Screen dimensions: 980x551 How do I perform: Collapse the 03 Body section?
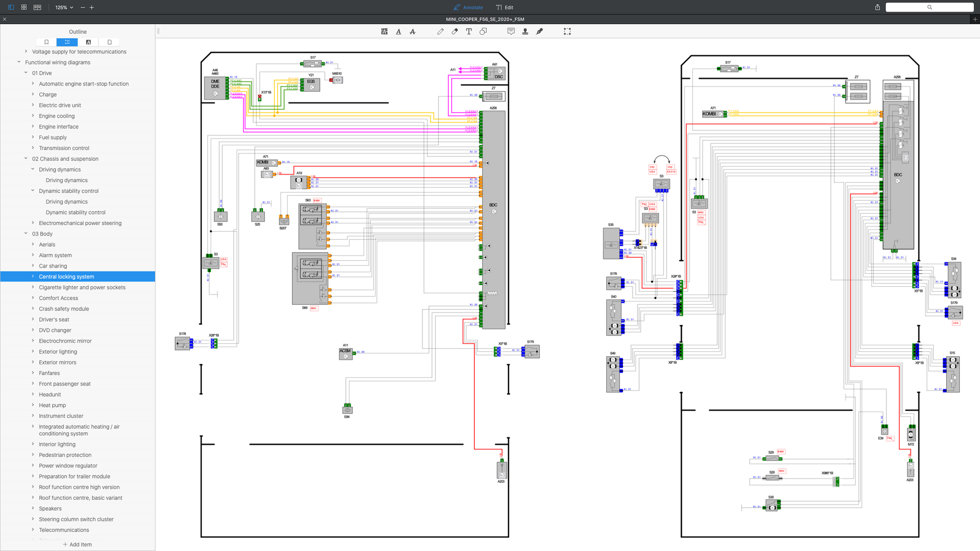26,233
